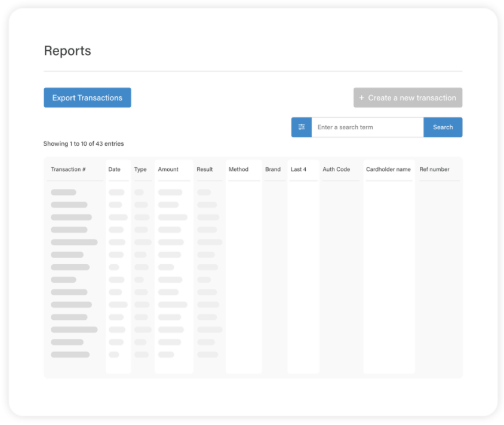Sort by the Last 4 column

pyautogui.click(x=299, y=170)
